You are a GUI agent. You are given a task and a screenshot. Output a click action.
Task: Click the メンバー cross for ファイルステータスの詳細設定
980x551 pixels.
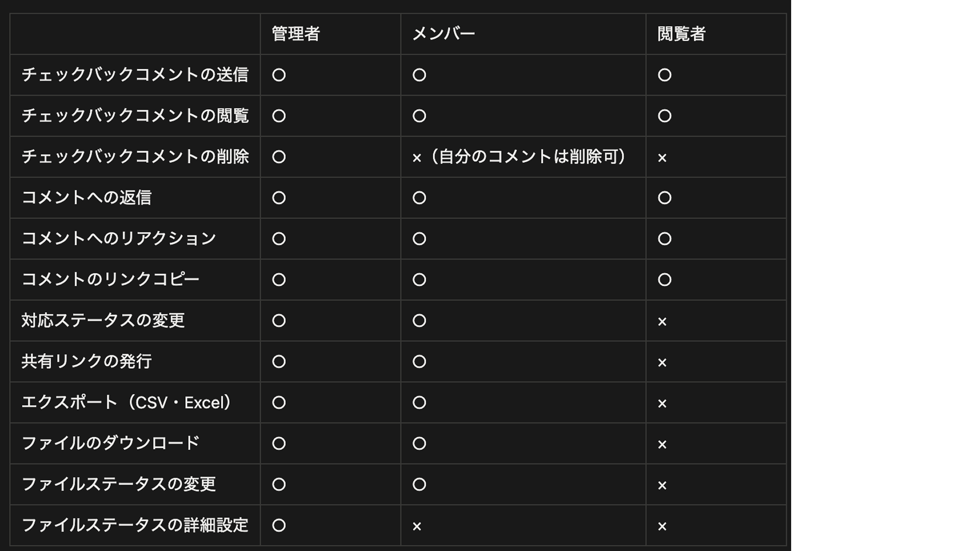[x=417, y=526]
